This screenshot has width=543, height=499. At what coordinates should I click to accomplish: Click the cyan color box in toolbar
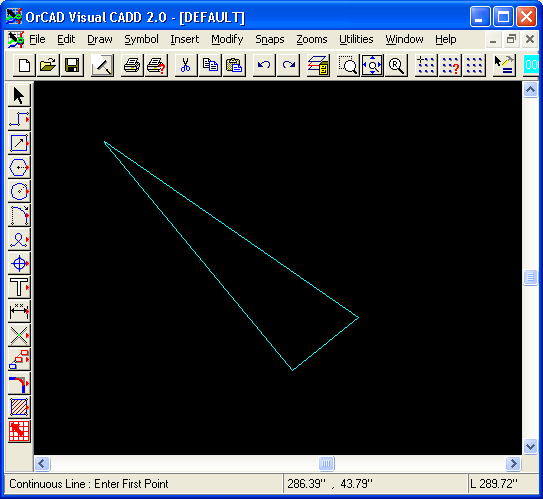[531, 65]
